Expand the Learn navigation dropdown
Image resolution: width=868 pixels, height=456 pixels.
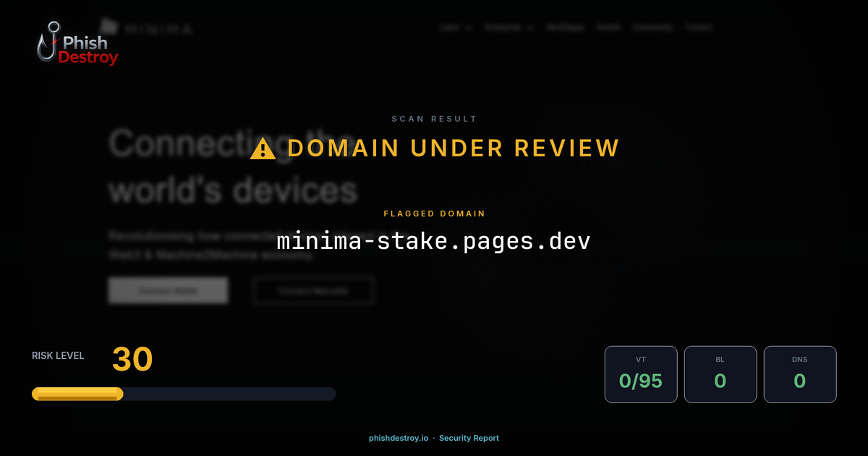tap(450, 27)
